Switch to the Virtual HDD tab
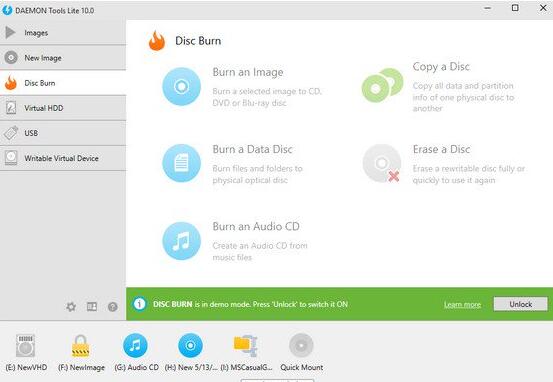 pyautogui.click(x=63, y=108)
